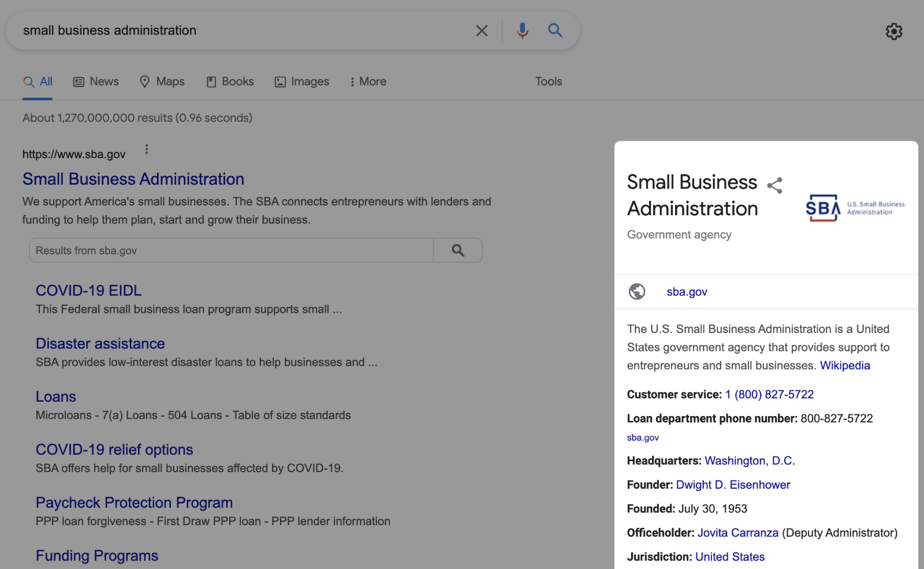Switch to the Maps tab
924x569 pixels.
click(162, 81)
